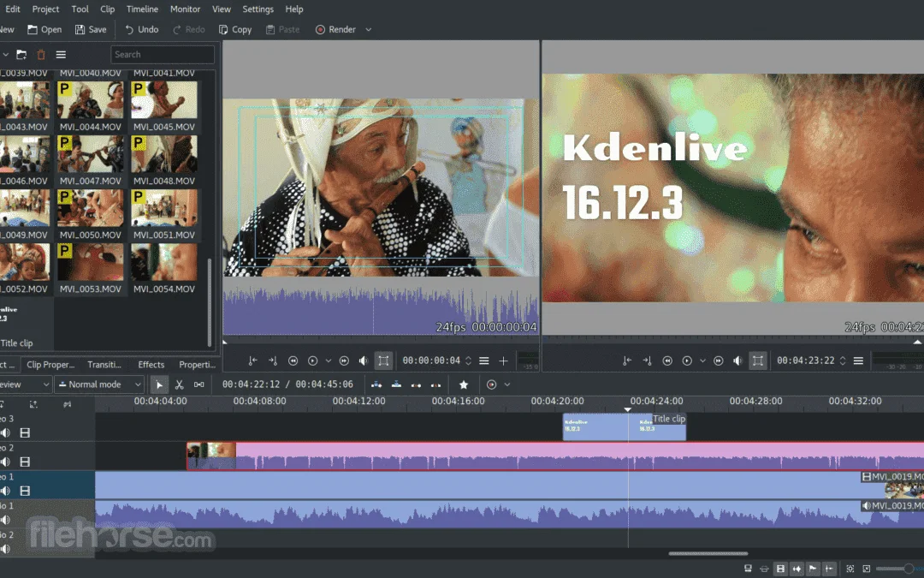This screenshot has height=578, width=924.
Task: Select the Spacer tool
Action: (x=199, y=384)
